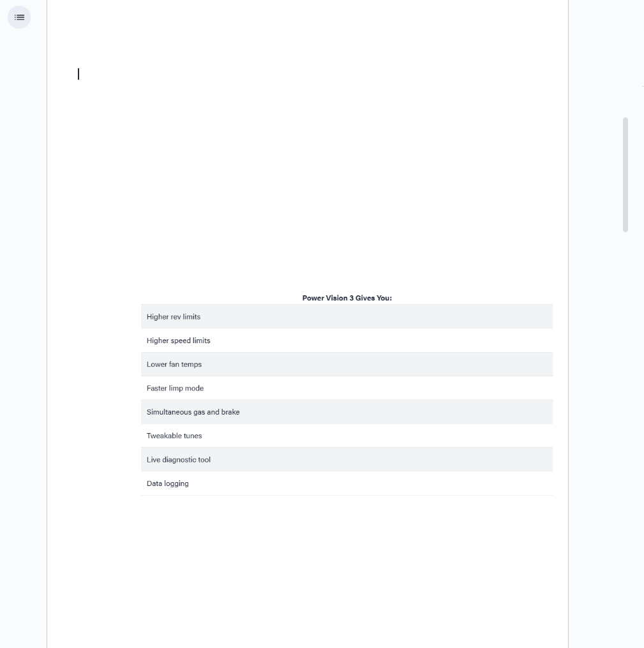
Task: Click at the blinking text cursor line
Action: 79,74
